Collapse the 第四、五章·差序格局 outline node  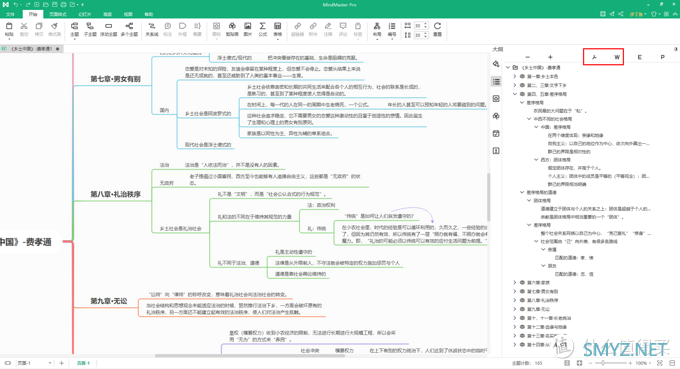coord(515,94)
